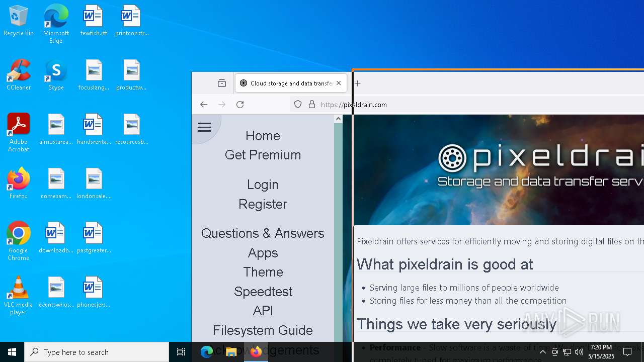
Task: Open the Login page link
Action: pos(263,185)
